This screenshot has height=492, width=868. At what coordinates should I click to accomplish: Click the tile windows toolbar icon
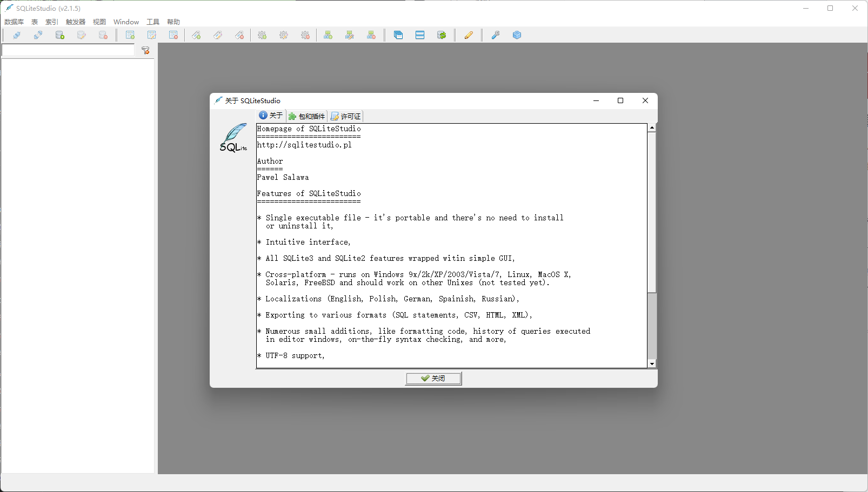(x=420, y=35)
